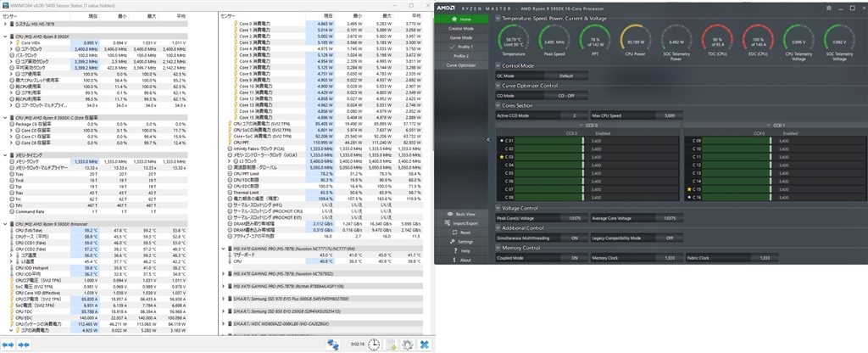Screen dimensions: 868x353
Task: Open Game Mode tab
Action: click(461, 37)
